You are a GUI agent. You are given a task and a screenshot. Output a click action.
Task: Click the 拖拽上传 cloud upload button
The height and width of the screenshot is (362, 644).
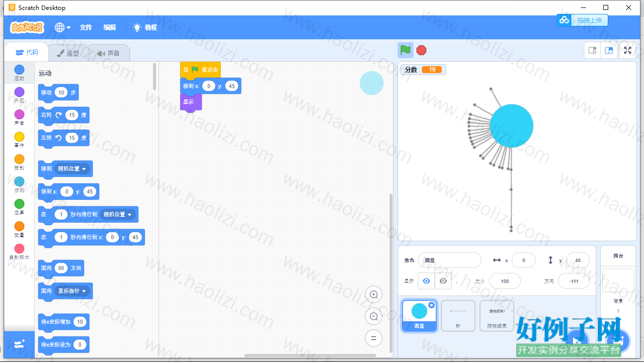[582, 20]
